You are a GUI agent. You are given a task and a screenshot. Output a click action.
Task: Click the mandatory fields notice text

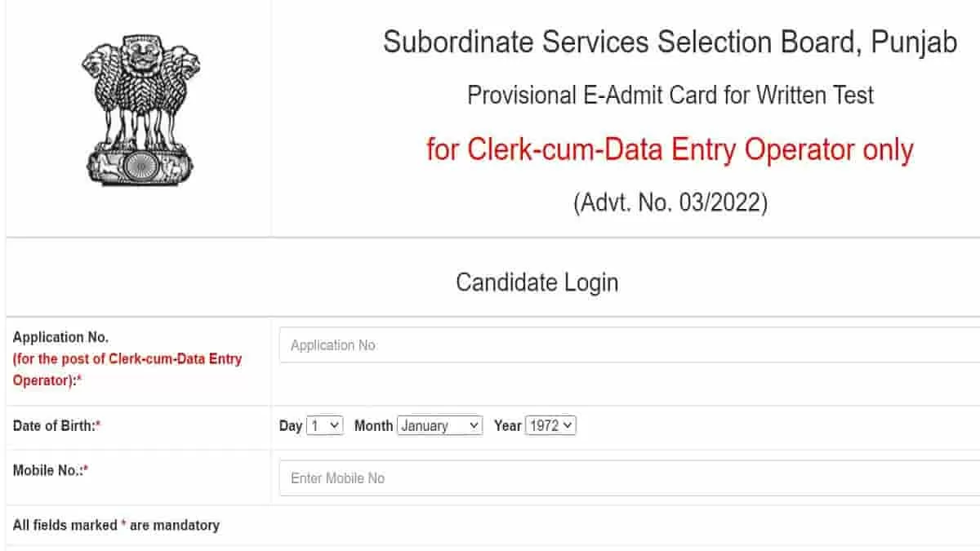point(116,525)
